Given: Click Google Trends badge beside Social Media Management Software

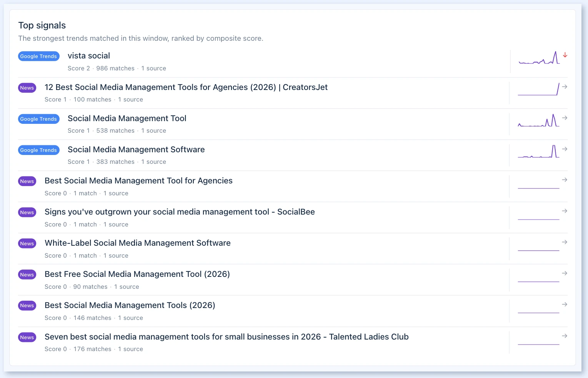Looking at the screenshot, I should pyautogui.click(x=39, y=150).
